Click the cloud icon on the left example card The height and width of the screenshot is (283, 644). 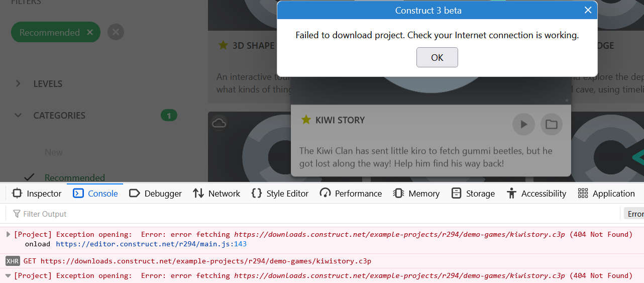pyautogui.click(x=219, y=123)
